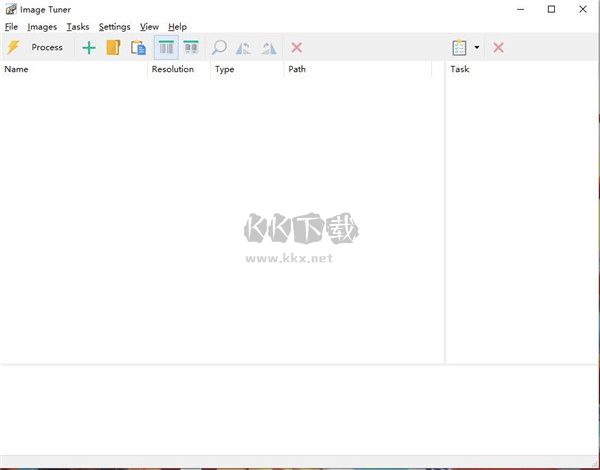Click the red X delete task icon
Screen dimensions: 600x470
[498, 47]
